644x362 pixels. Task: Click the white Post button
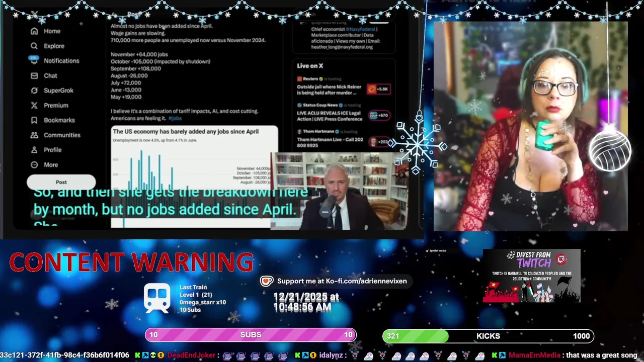click(x=61, y=182)
